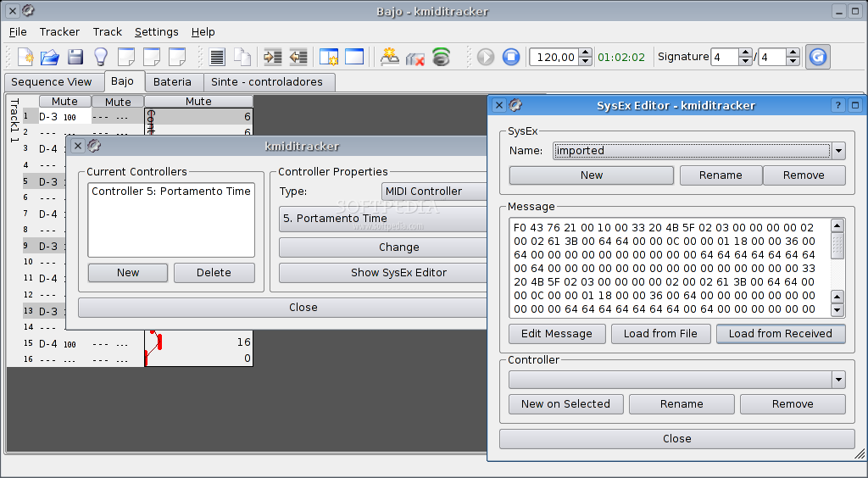
Task: Toggle Mute above the controller graph column
Action: click(x=198, y=101)
